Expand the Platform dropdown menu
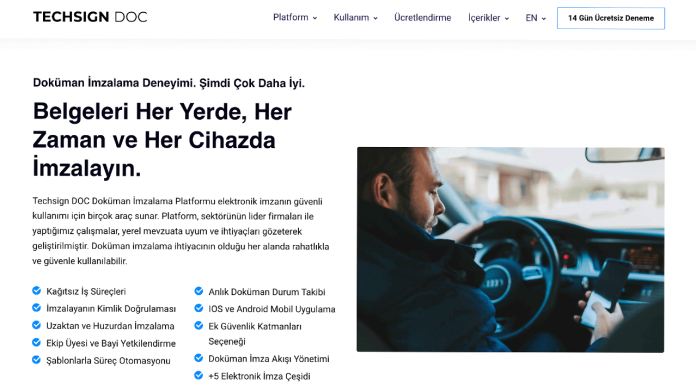 [295, 17]
